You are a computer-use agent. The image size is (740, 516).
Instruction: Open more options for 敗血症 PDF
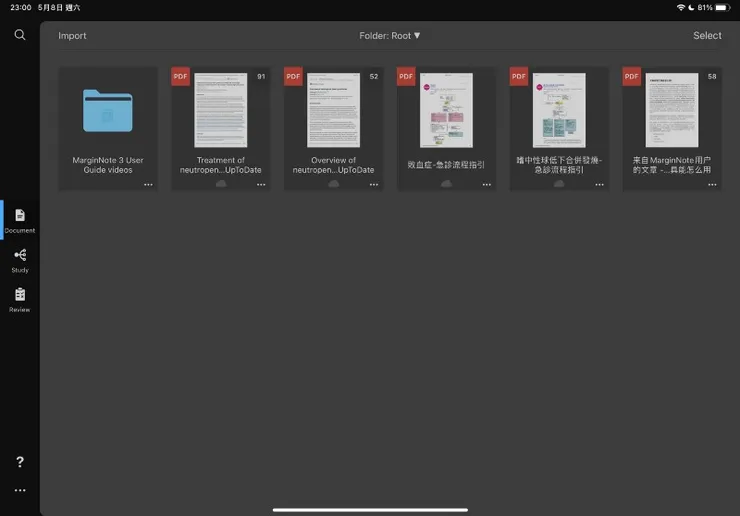click(x=487, y=185)
